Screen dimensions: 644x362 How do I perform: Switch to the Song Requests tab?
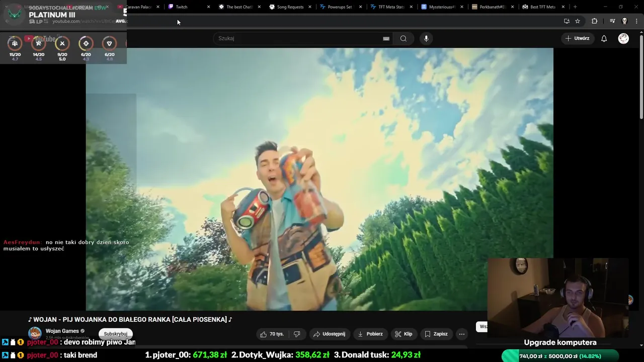(290, 7)
